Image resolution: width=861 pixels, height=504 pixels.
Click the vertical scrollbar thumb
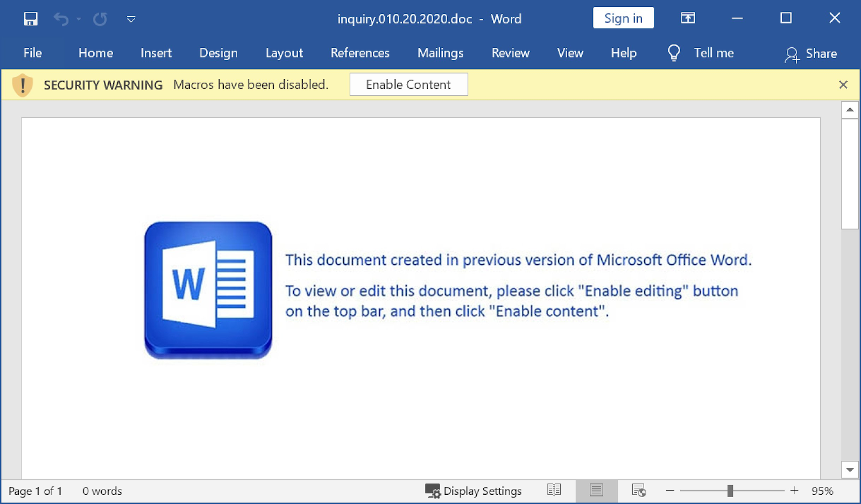tap(850, 174)
